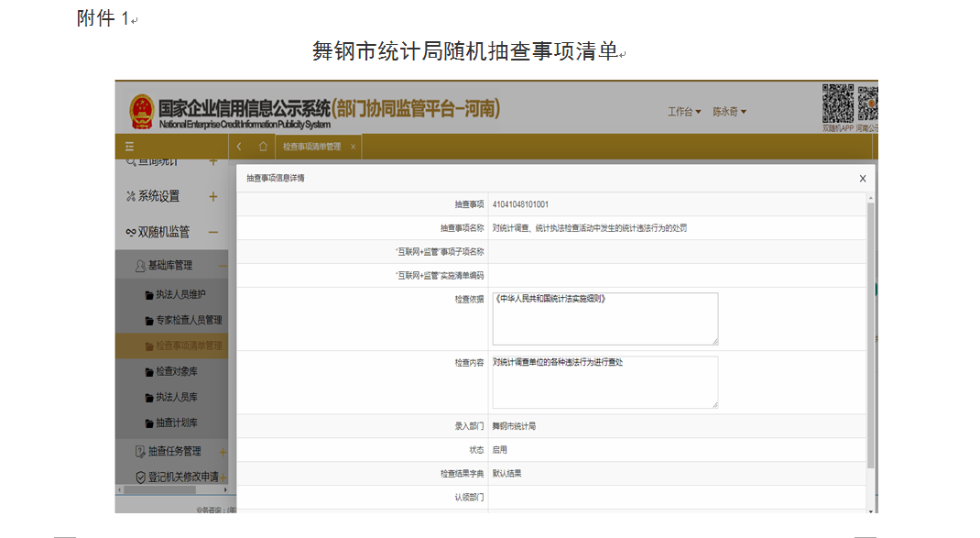
Task: Click the 双随机APP QR code
Action: [x=837, y=104]
